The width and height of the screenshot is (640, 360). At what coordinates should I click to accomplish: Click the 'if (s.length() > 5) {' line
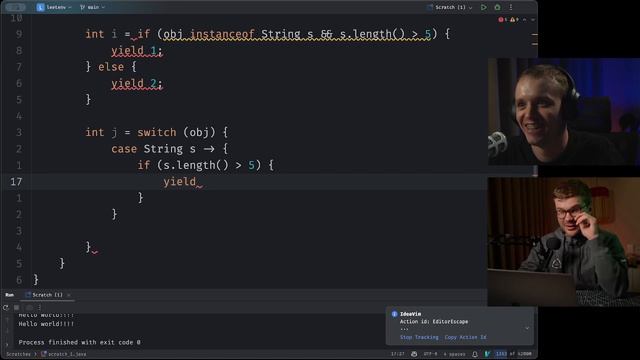coord(205,165)
